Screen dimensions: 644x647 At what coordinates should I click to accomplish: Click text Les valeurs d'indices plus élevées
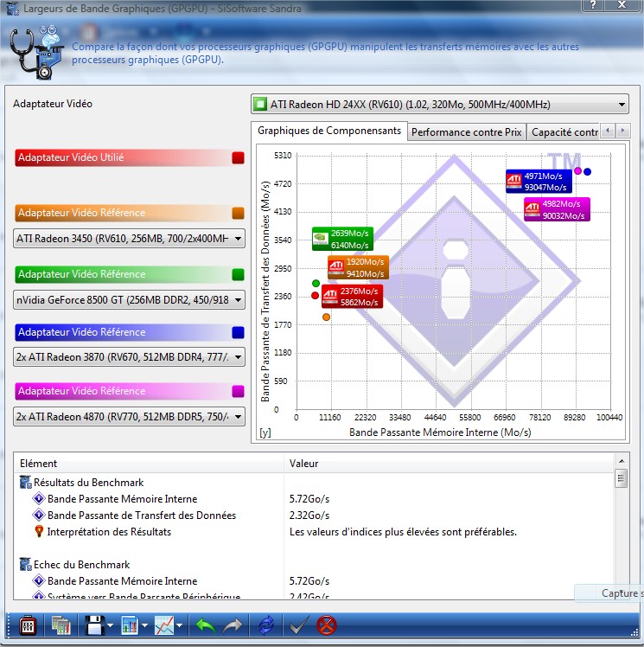pos(403,532)
